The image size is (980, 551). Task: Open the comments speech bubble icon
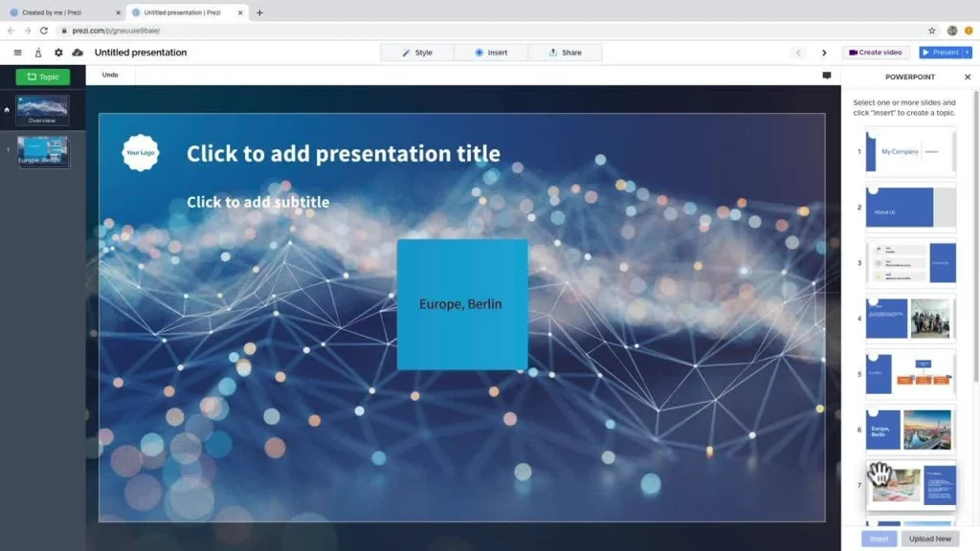pos(826,75)
